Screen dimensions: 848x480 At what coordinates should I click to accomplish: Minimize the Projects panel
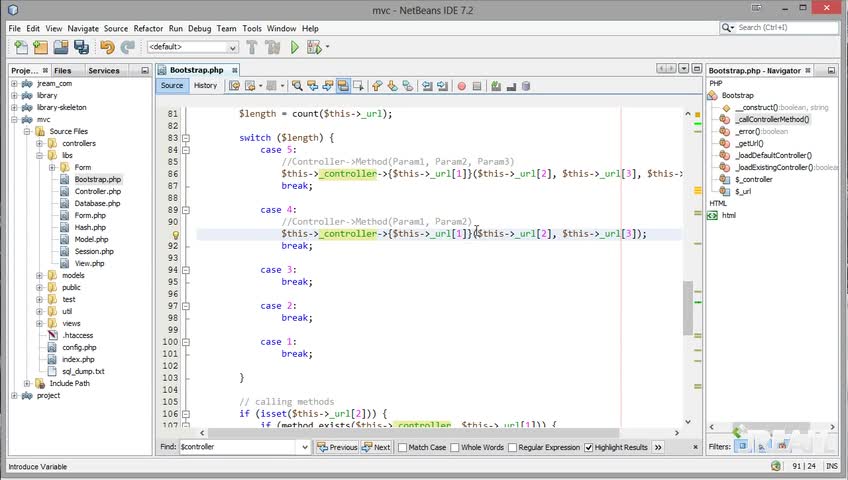144,70
